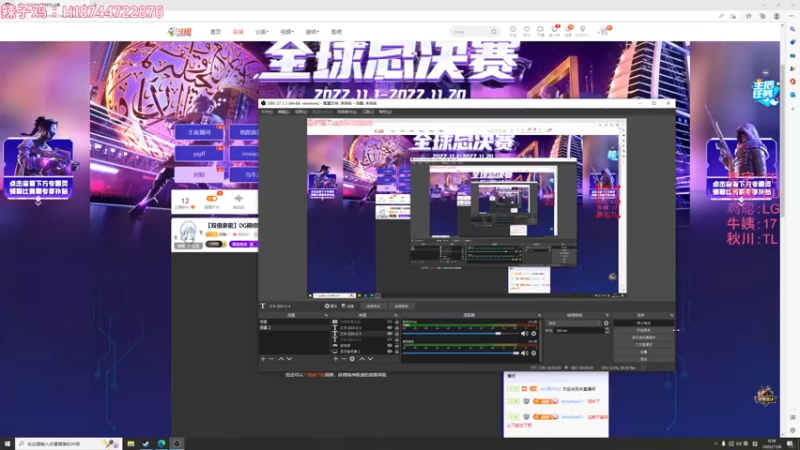The height and width of the screenshot is (450, 800).
Task: Open Douyu user avatar in header
Action: pos(604,31)
